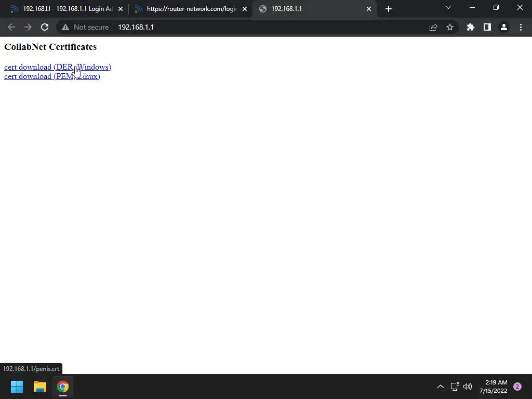Reload the page with the refresh icon
Viewport: 532px width, 399px height.
45,27
